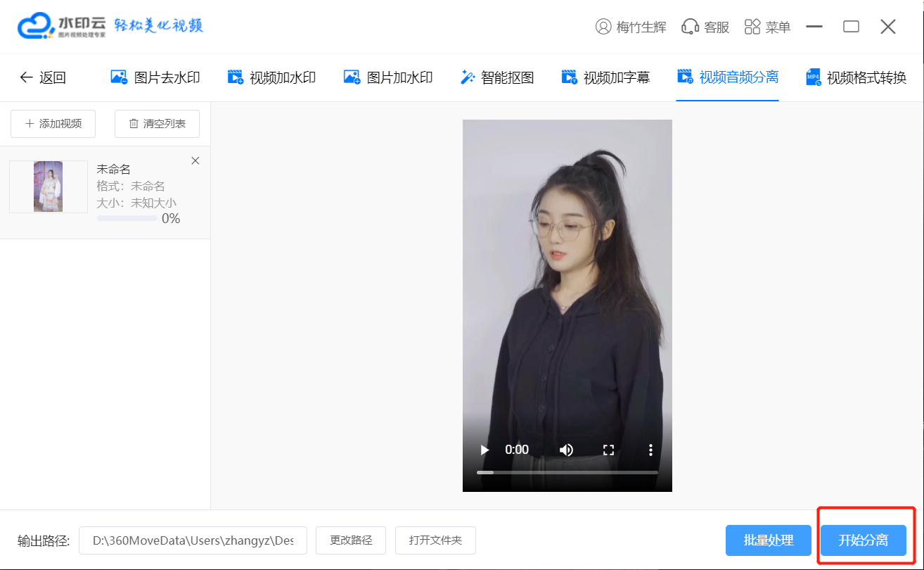Screen dimensions: 924x570
Task: Click 批量处理 button
Action: pyautogui.click(x=769, y=540)
